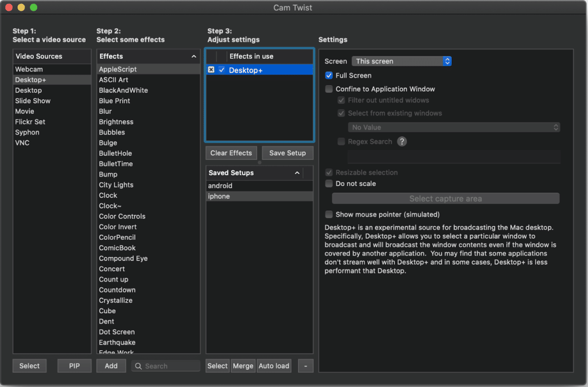Select Webcam video source

[x=29, y=69]
